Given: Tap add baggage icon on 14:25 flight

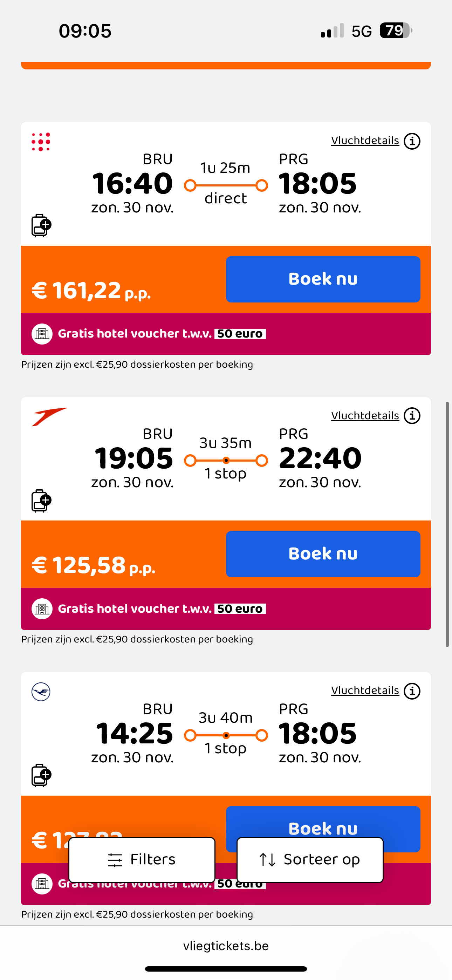Looking at the screenshot, I should (41, 775).
